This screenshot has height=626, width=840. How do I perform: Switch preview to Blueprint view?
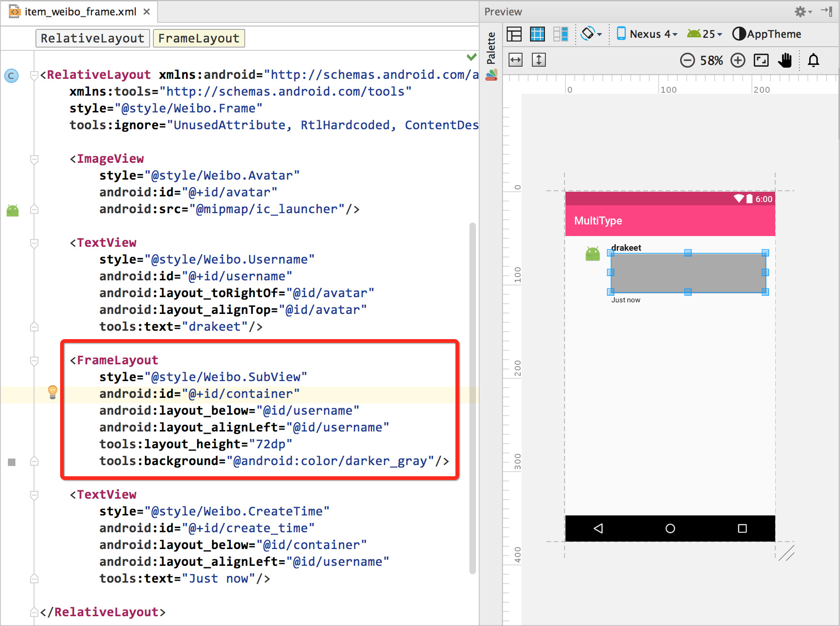point(537,34)
